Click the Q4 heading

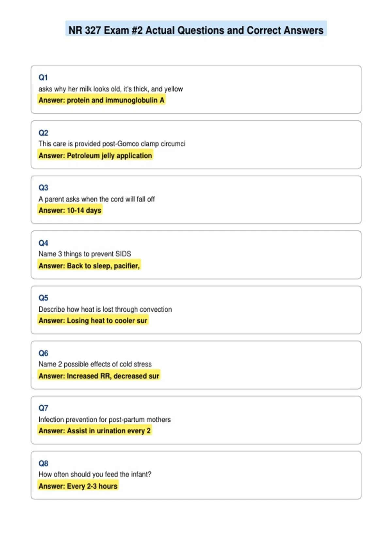pos(43,243)
